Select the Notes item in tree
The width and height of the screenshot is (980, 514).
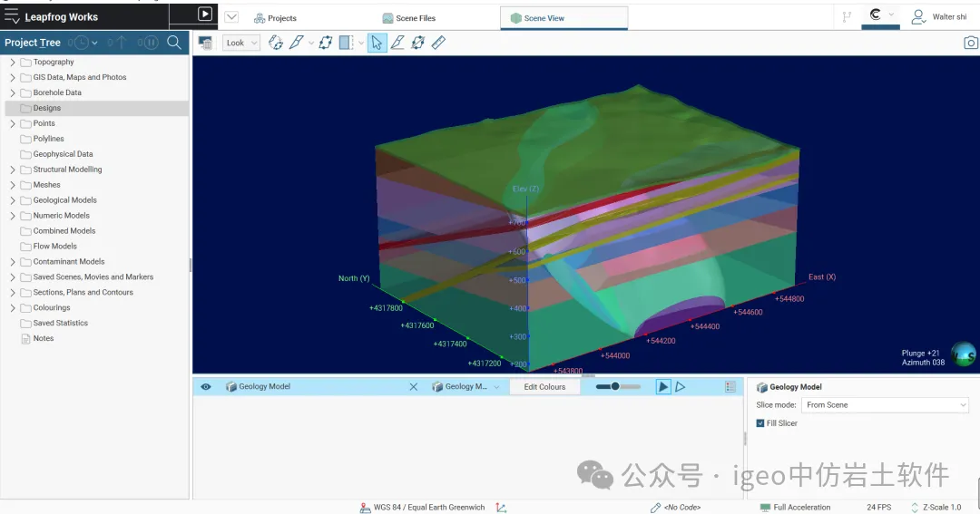click(44, 338)
